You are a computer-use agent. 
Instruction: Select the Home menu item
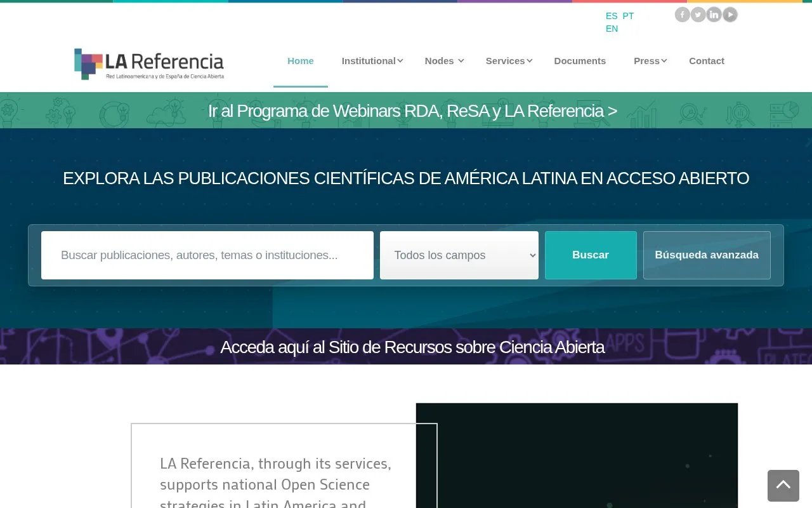click(301, 61)
